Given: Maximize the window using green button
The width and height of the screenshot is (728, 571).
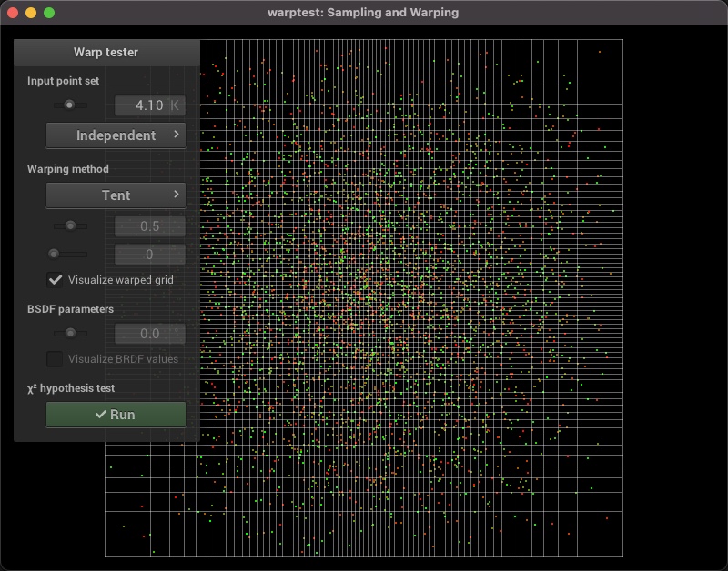Looking at the screenshot, I should coord(49,13).
